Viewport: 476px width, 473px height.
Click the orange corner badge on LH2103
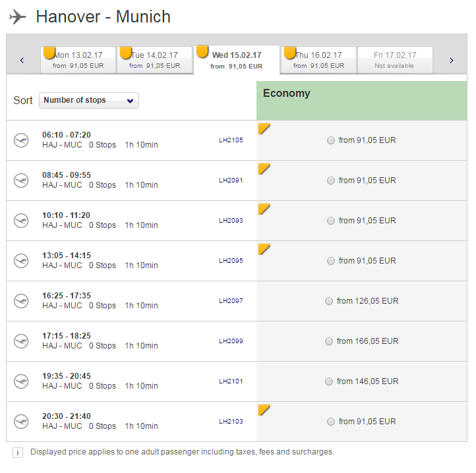pyautogui.click(x=264, y=410)
